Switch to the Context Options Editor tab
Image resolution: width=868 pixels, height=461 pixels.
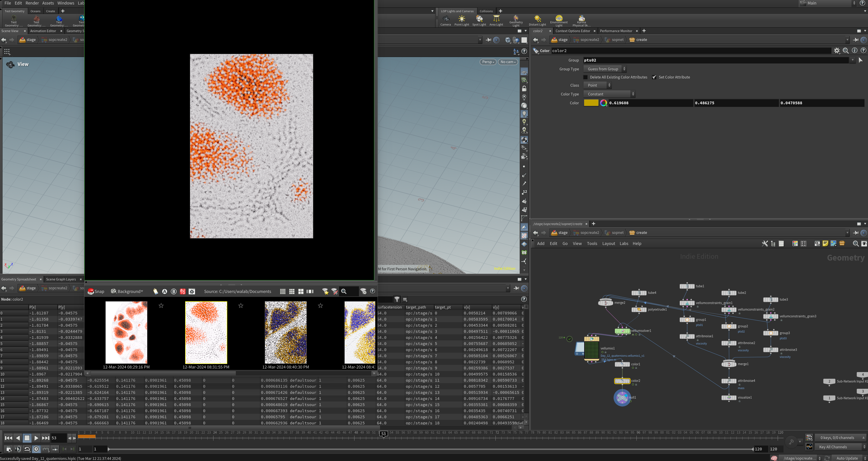[572, 31]
